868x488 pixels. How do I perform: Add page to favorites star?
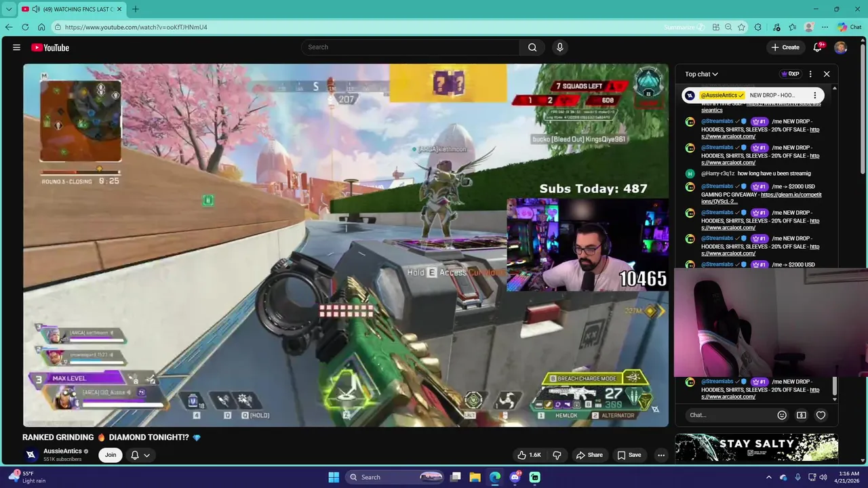[742, 27]
